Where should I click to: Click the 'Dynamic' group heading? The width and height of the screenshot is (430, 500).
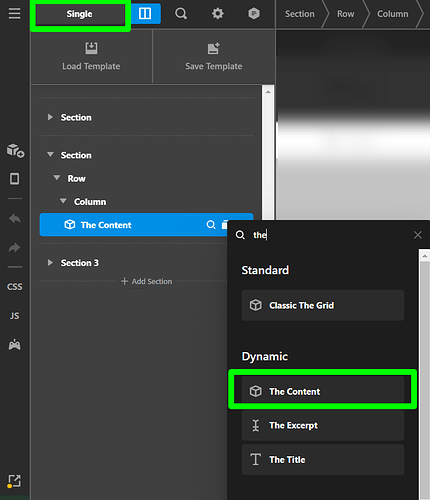tap(265, 356)
